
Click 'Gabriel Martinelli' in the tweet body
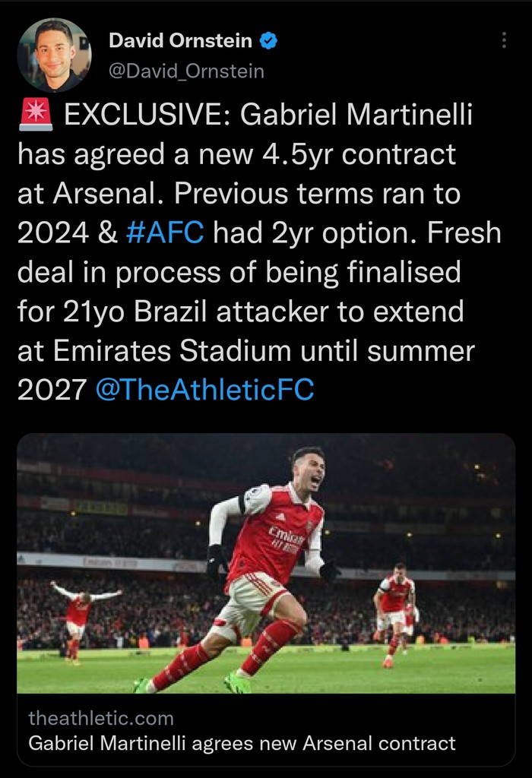[x=357, y=116]
